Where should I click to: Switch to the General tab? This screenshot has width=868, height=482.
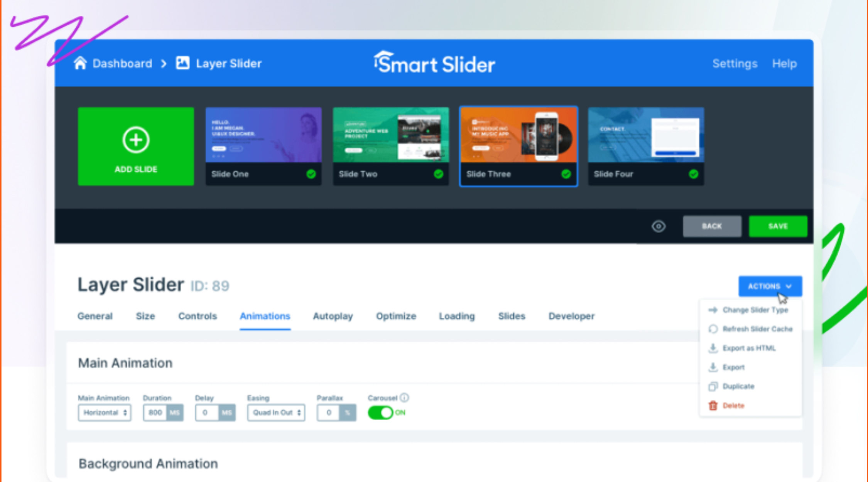95,316
